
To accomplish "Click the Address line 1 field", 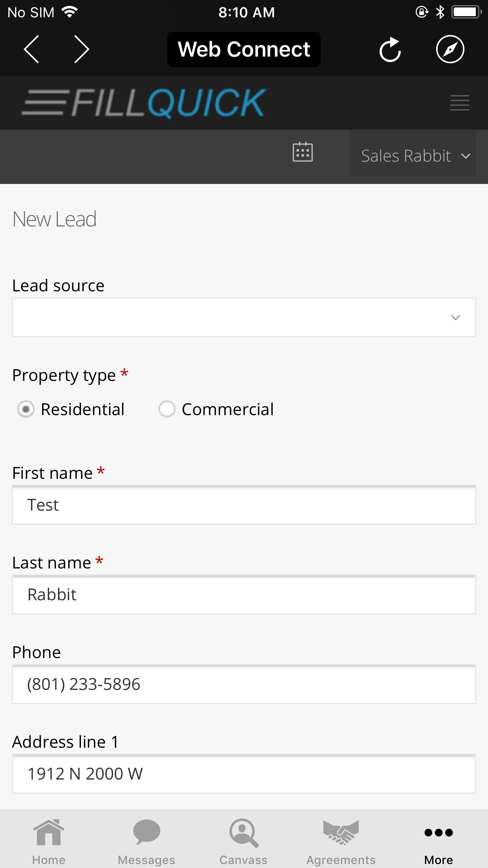I will tap(244, 774).
